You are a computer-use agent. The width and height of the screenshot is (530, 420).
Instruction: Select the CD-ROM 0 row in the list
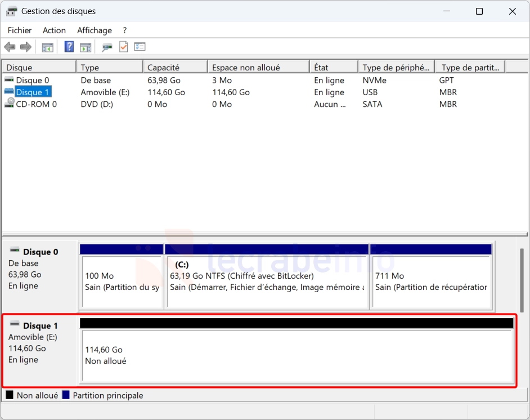pos(36,104)
